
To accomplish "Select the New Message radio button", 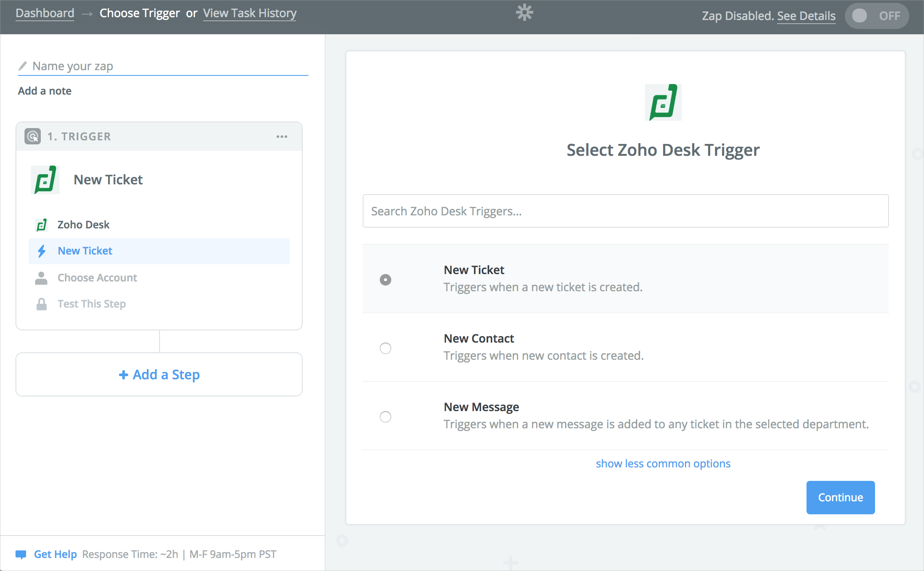I will tap(386, 416).
